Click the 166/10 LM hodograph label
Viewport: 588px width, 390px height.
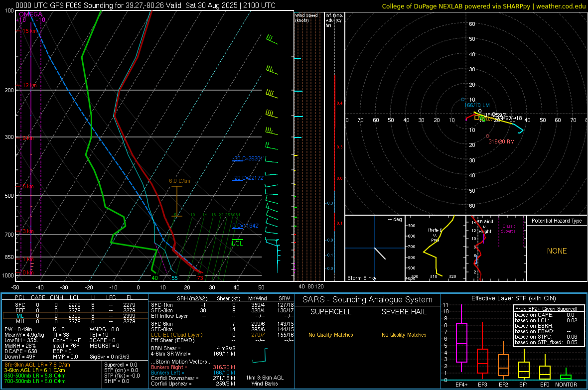point(477,106)
